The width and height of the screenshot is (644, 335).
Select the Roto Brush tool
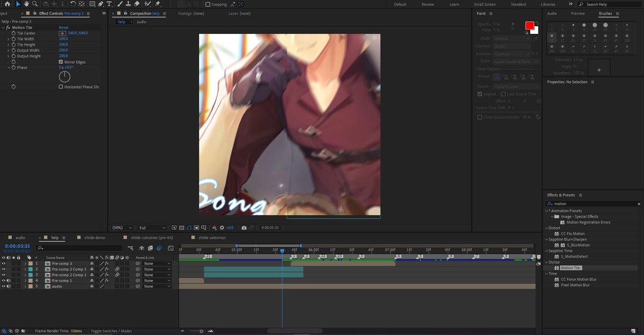pyautogui.click(x=147, y=4)
